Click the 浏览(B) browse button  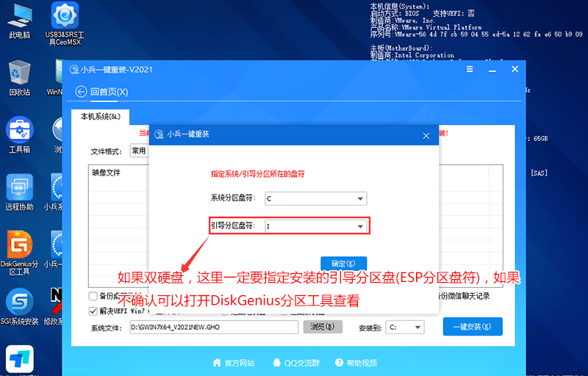pyautogui.click(x=323, y=327)
